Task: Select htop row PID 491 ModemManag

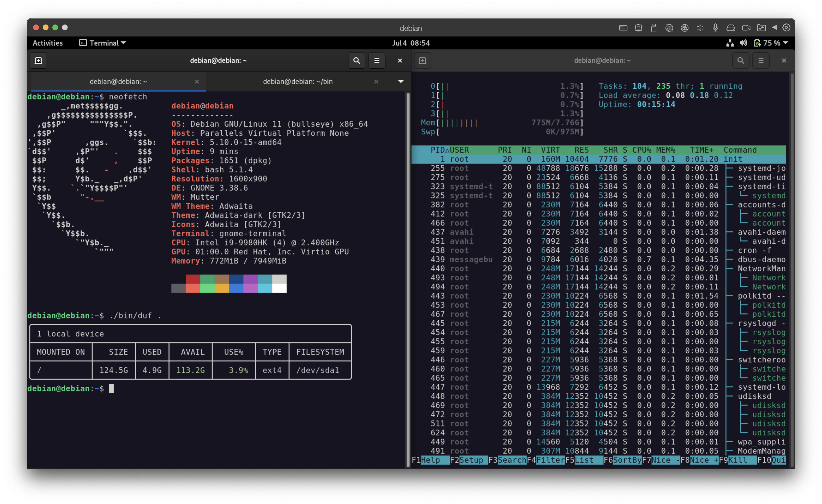Action: coord(598,451)
